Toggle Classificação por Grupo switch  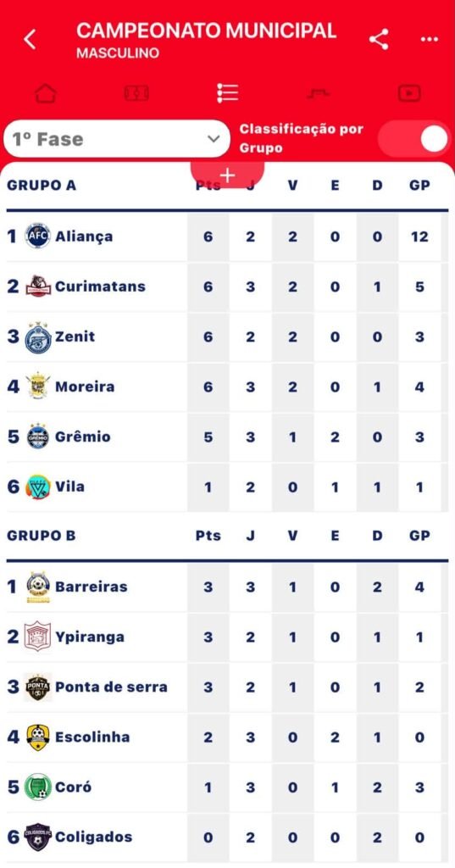414,138
